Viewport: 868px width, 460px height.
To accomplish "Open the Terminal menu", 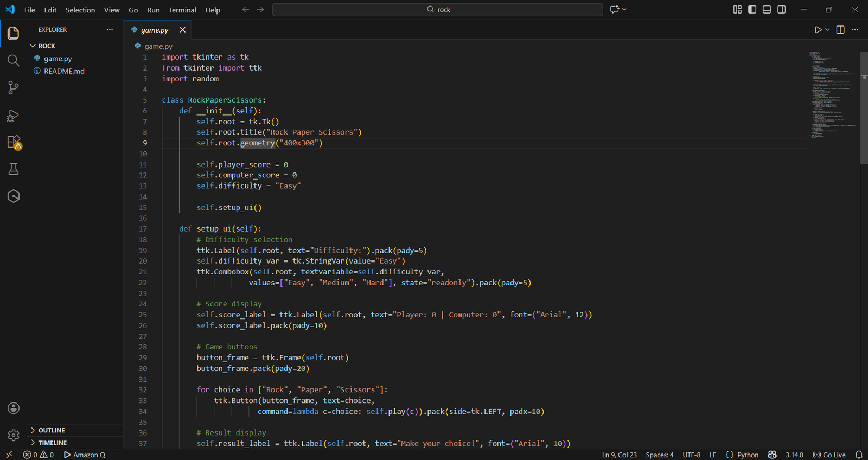I will pos(182,10).
